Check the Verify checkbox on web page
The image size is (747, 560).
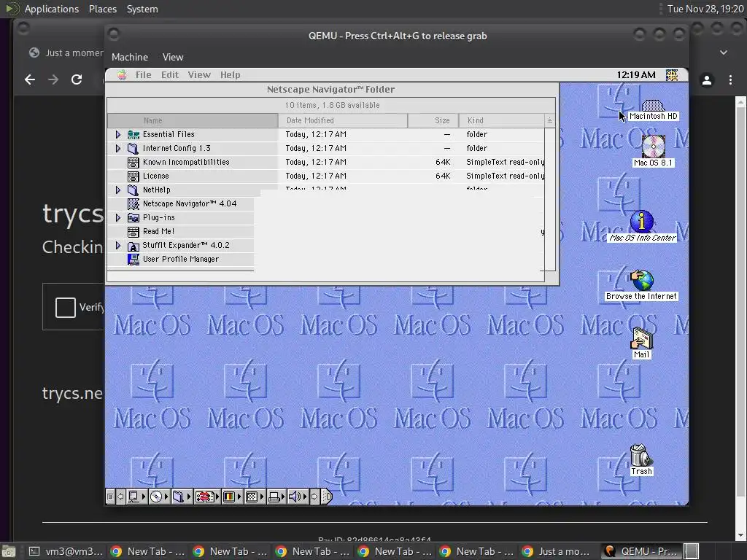click(x=66, y=307)
